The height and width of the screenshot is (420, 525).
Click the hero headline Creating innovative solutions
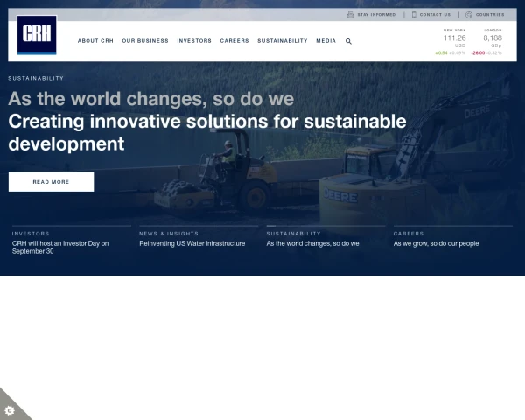click(x=207, y=132)
